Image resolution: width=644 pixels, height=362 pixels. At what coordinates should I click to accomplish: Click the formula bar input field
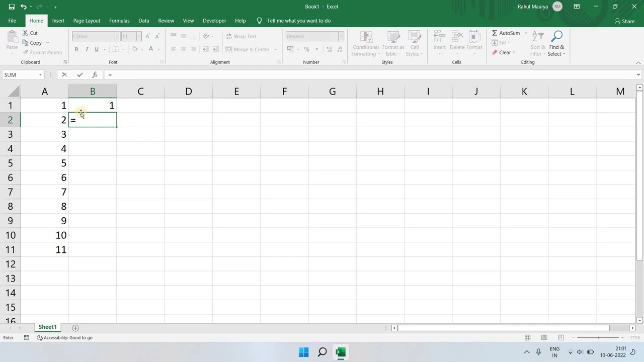point(370,74)
